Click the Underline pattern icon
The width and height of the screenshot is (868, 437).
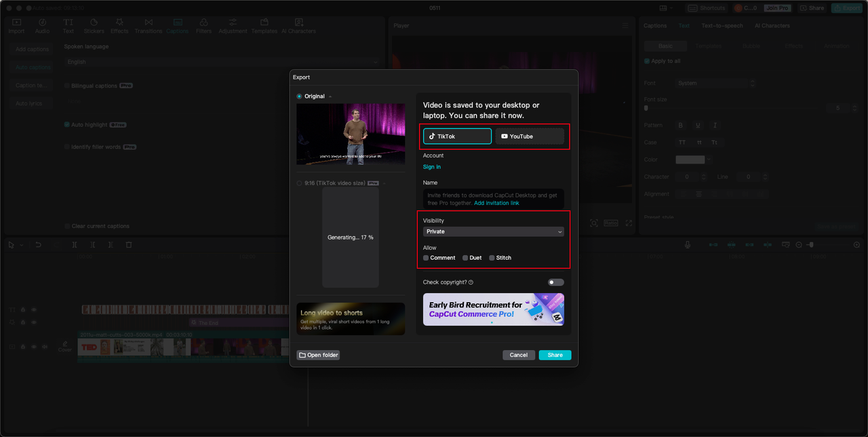[x=698, y=126]
